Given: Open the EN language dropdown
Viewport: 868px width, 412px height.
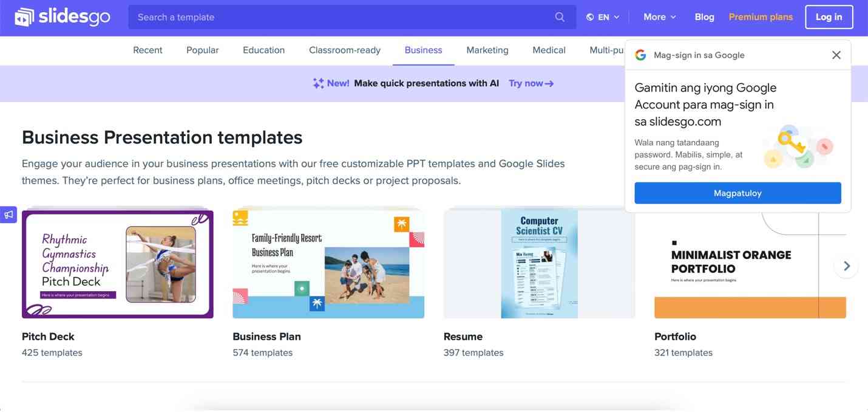Looking at the screenshot, I should point(603,17).
